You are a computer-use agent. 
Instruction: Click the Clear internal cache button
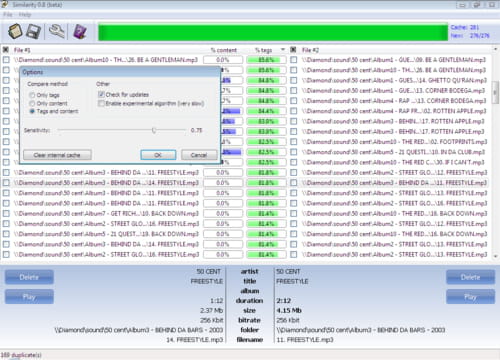click(x=57, y=155)
